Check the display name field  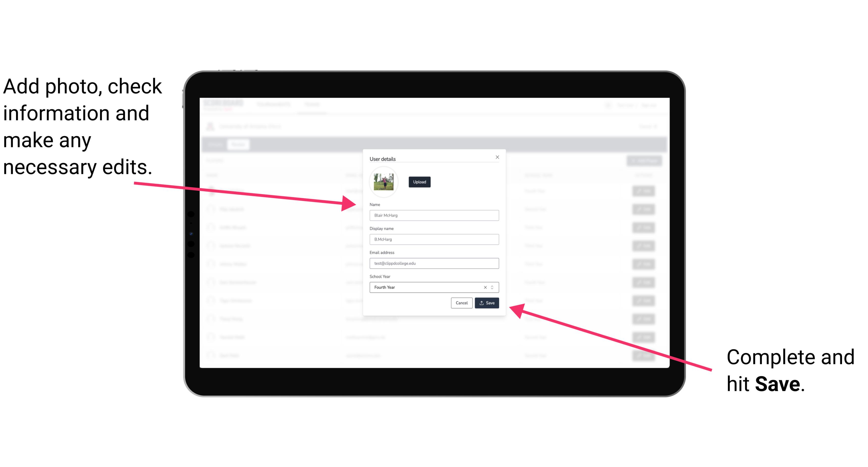click(434, 239)
